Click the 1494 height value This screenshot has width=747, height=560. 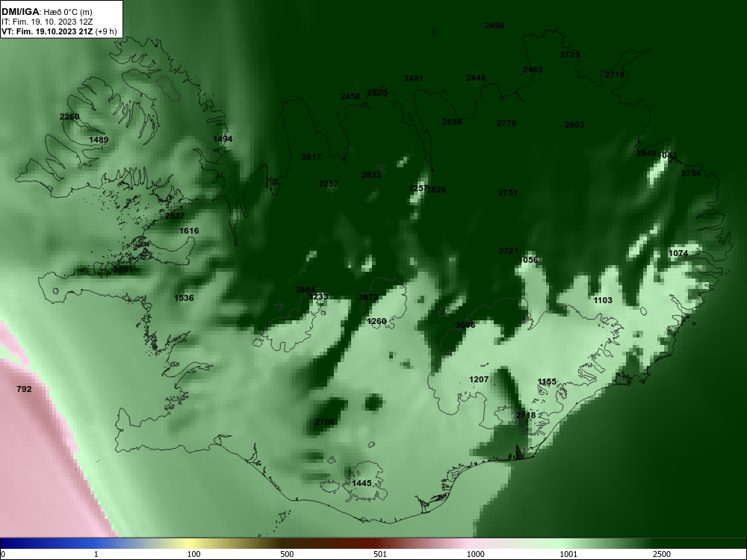coord(223,139)
